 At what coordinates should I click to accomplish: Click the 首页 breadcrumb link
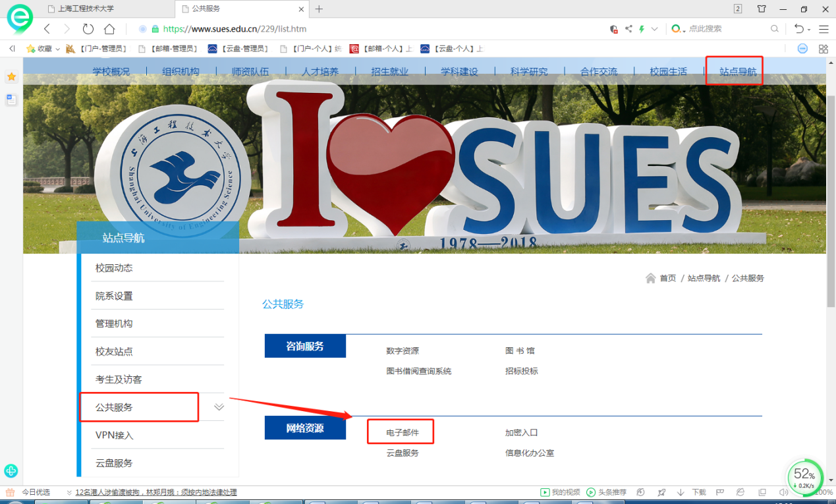pyautogui.click(x=668, y=278)
